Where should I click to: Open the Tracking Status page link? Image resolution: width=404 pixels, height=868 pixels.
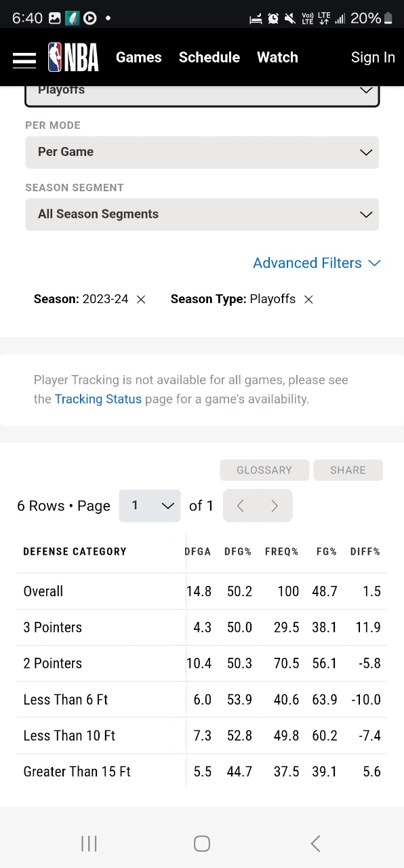click(98, 399)
